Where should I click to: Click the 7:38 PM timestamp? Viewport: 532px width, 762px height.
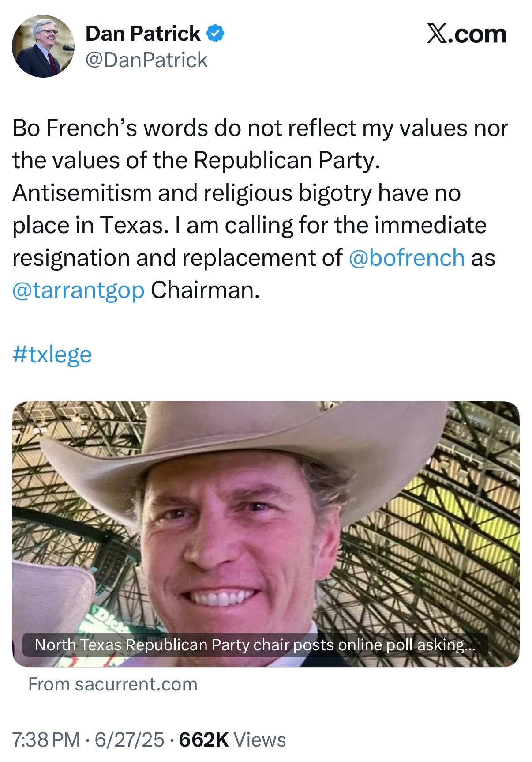[x=46, y=739]
